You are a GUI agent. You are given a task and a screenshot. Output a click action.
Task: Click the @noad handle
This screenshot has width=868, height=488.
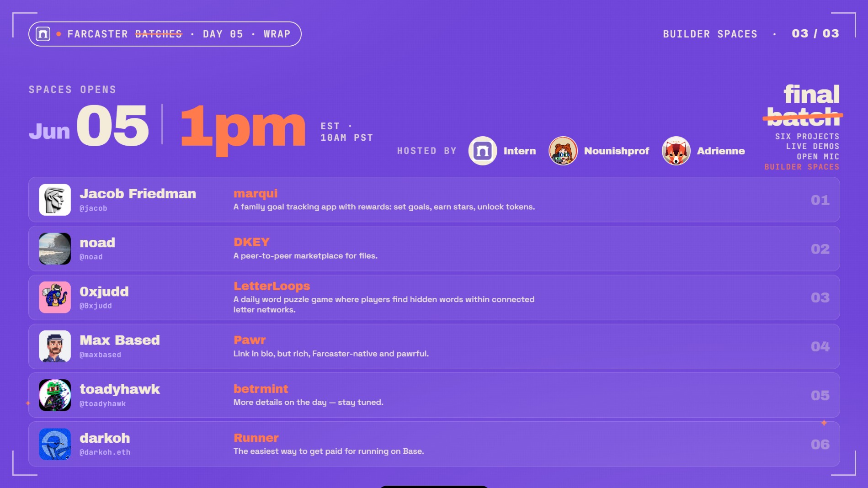[x=91, y=257]
